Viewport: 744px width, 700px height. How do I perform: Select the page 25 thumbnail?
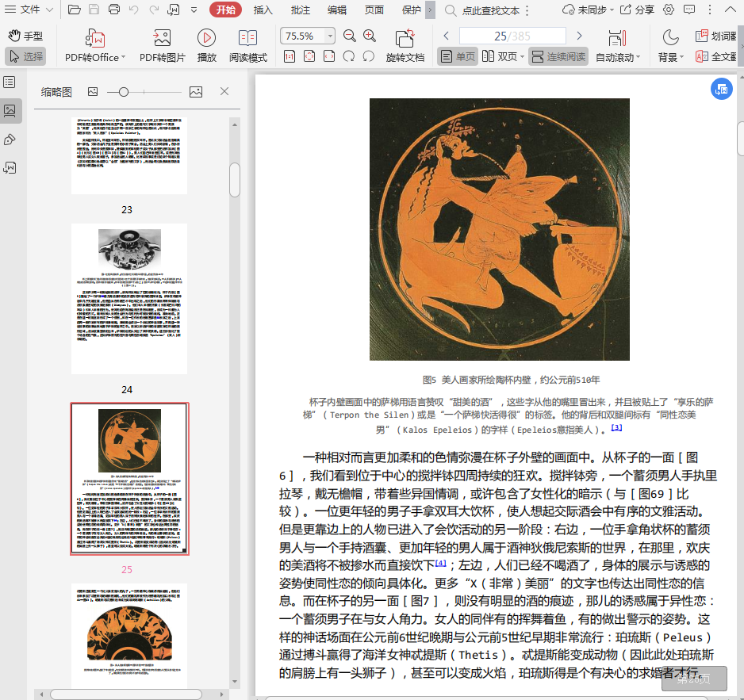click(129, 479)
